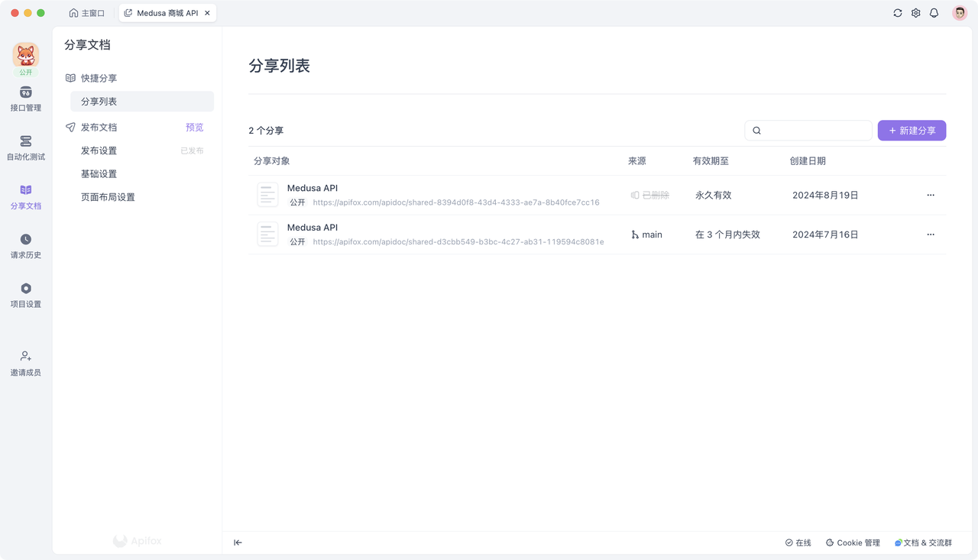978x560 pixels.
Task: Click 已发布 status label
Action: [192, 151]
